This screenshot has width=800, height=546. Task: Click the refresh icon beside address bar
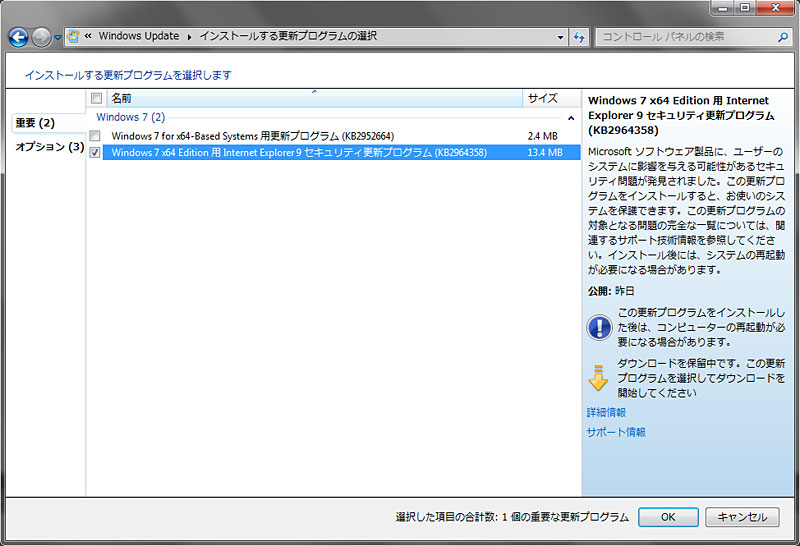pos(578,37)
